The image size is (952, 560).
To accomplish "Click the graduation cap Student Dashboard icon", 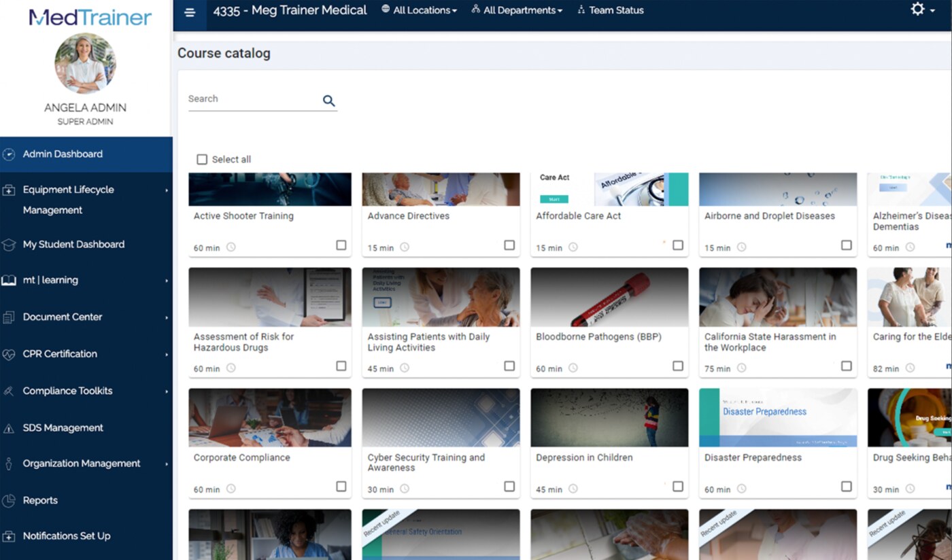I will coord(9,245).
